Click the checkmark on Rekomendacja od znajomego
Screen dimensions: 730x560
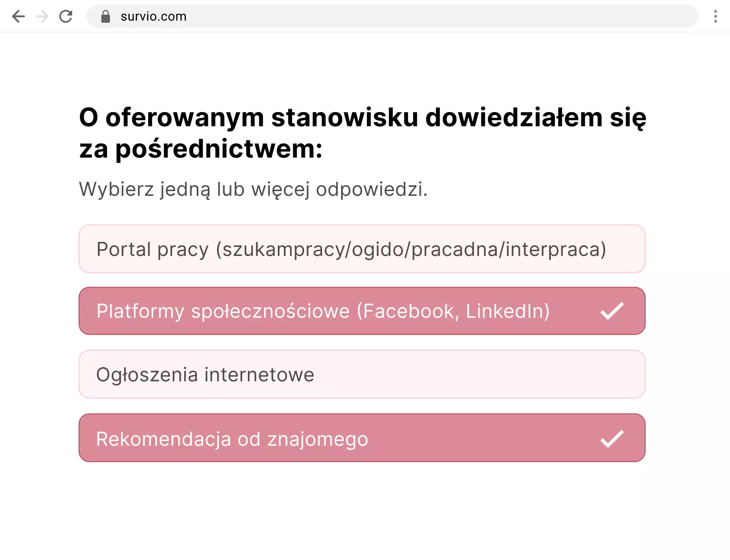click(612, 438)
